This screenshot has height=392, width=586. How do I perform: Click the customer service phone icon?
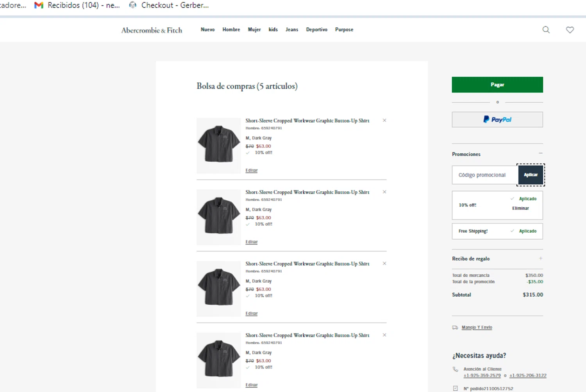tap(455, 369)
